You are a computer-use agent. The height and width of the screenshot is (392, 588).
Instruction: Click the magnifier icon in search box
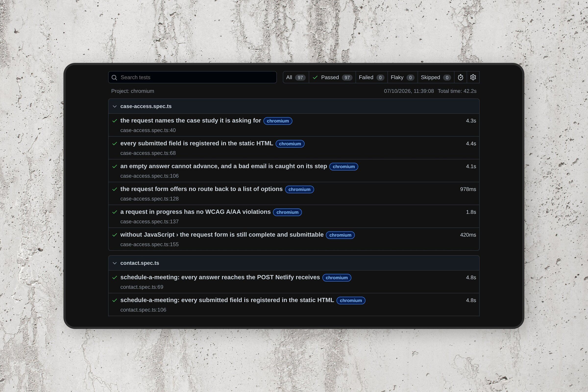point(114,77)
